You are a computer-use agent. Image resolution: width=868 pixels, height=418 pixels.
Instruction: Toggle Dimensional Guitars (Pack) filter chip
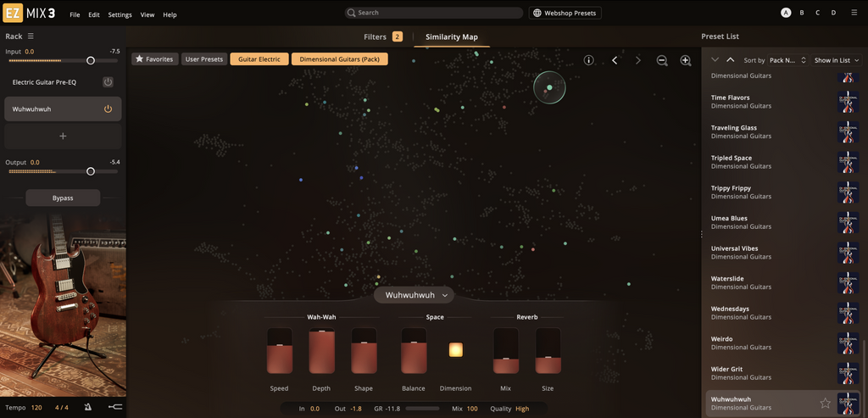click(339, 59)
